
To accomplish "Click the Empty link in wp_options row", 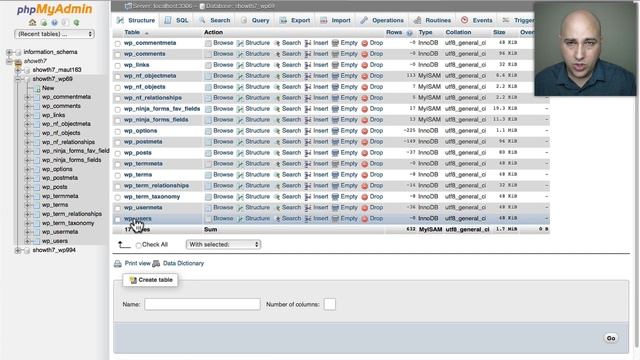I will click(349, 131).
